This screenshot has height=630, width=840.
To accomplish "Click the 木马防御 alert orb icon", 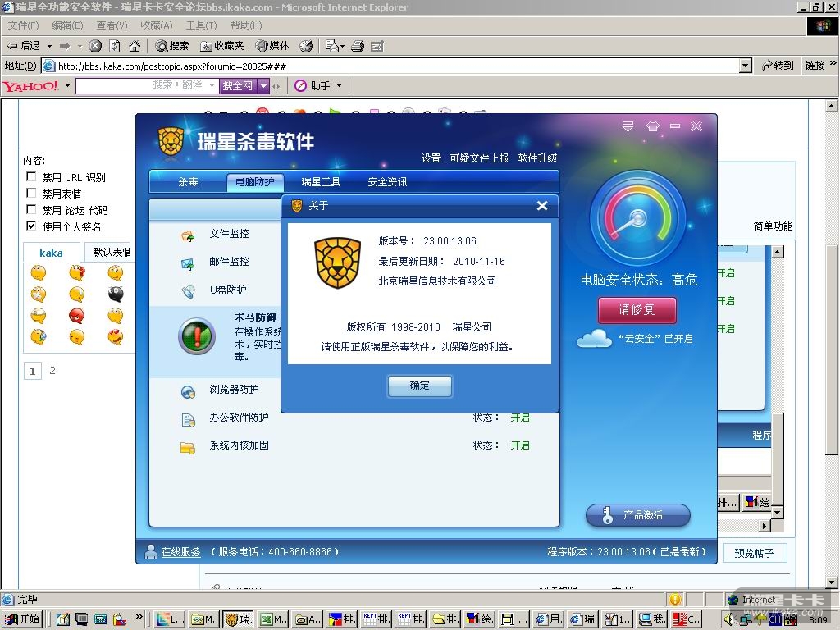I will click(197, 336).
